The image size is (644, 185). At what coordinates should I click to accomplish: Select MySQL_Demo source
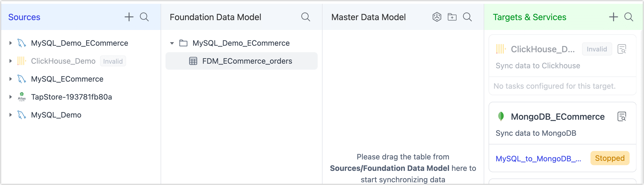(x=56, y=115)
